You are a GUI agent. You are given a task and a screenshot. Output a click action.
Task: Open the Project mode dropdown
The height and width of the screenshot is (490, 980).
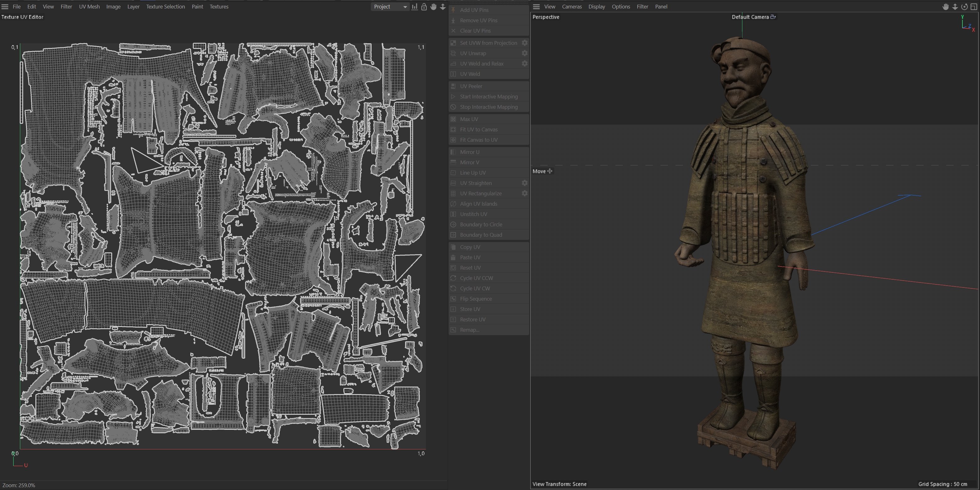coord(390,7)
